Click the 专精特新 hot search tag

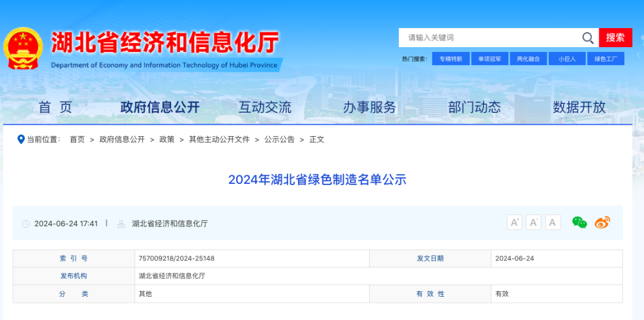point(451,59)
